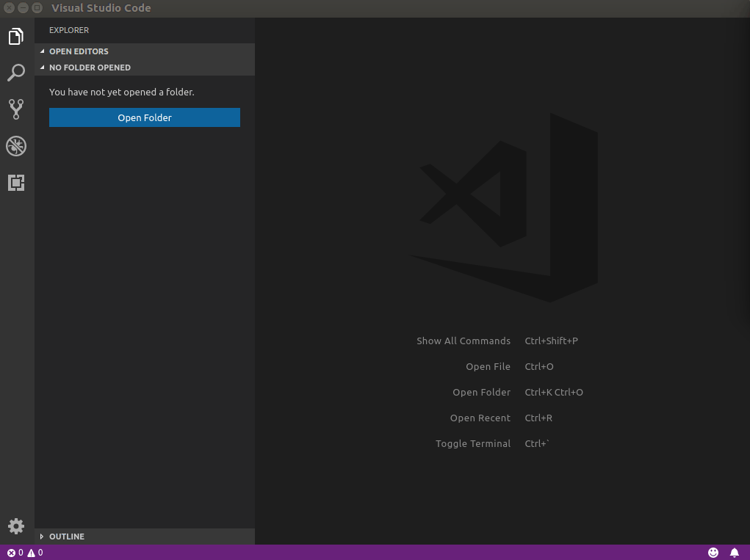Viewport: 750px width, 560px height.
Task: Click the blue Open Folder button
Action: point(145,117)
